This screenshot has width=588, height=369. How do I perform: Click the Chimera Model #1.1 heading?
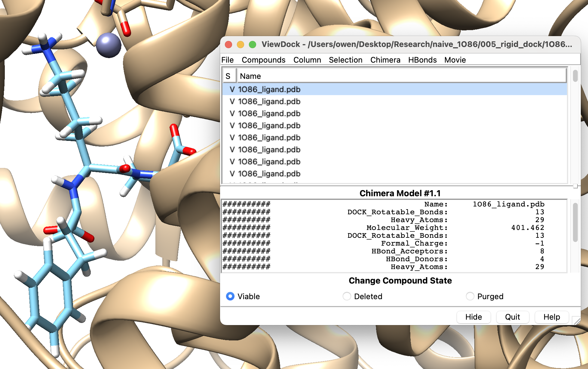point(400,193)
